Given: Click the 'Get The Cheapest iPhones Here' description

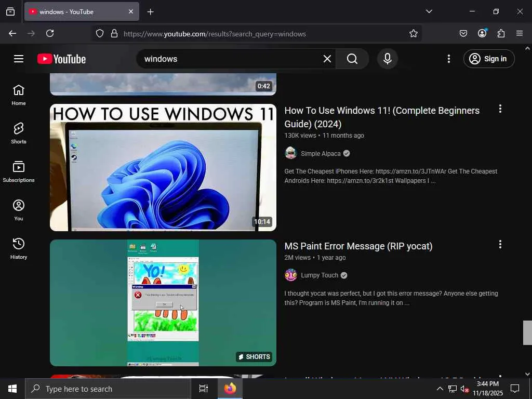Looking at the screenshot, I should pyautogui.click(x=391, y=176).
